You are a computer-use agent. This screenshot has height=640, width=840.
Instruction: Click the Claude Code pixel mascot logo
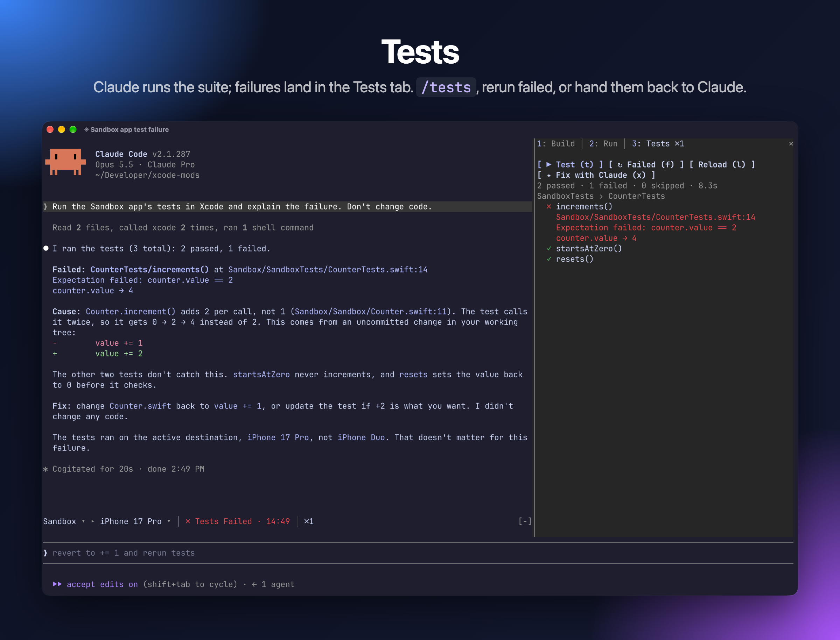click(x=65, y=162)
